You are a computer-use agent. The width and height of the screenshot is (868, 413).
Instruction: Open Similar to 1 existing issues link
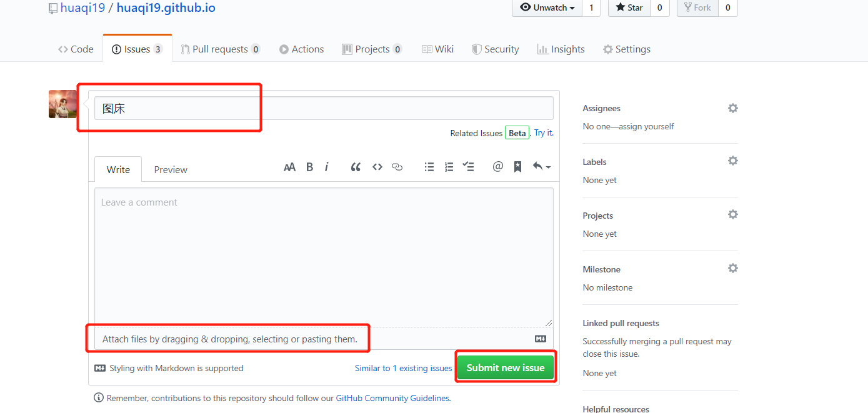coord(403,368)
